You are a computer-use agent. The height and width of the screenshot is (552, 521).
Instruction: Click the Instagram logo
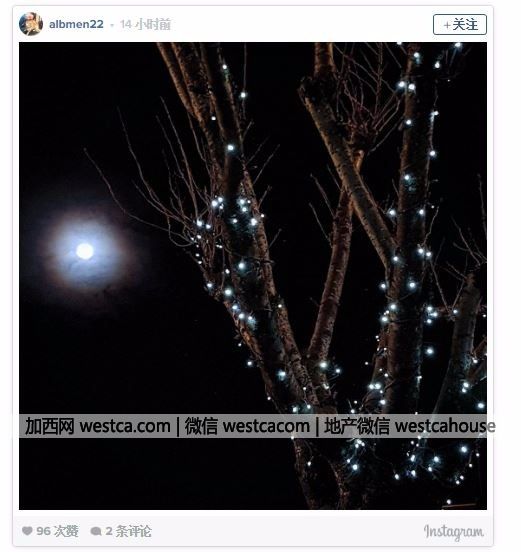(x=453, y=532)
